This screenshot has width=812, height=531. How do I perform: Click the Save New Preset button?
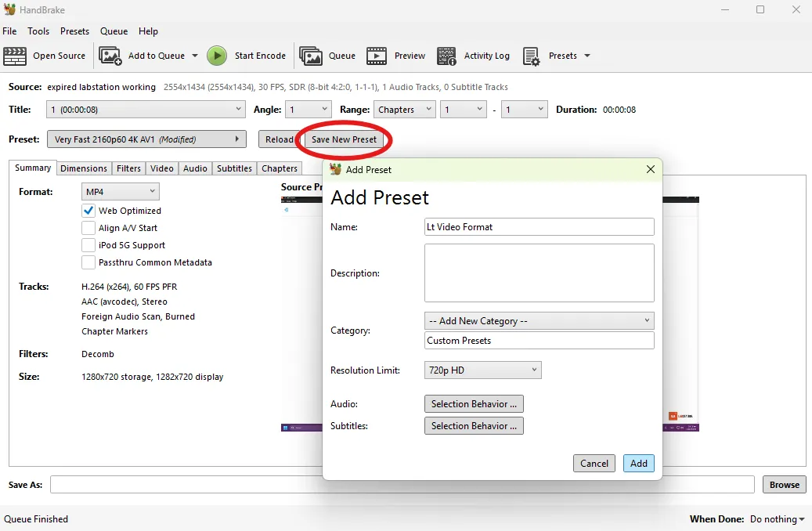coord(344,139)
